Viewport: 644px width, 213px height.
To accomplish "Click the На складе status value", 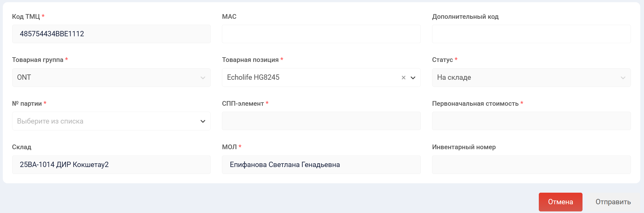I will click(454, 78).
